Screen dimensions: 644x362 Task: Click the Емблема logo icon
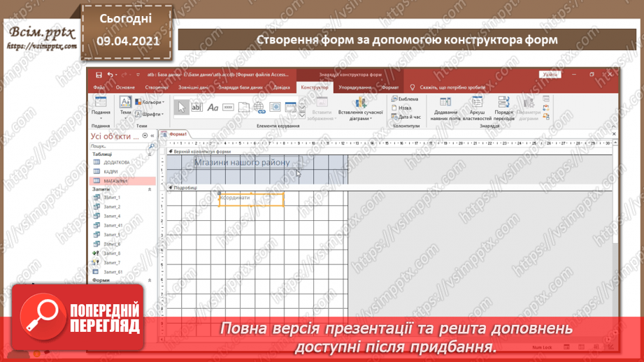pyautogui.click(x=395, y=99)
